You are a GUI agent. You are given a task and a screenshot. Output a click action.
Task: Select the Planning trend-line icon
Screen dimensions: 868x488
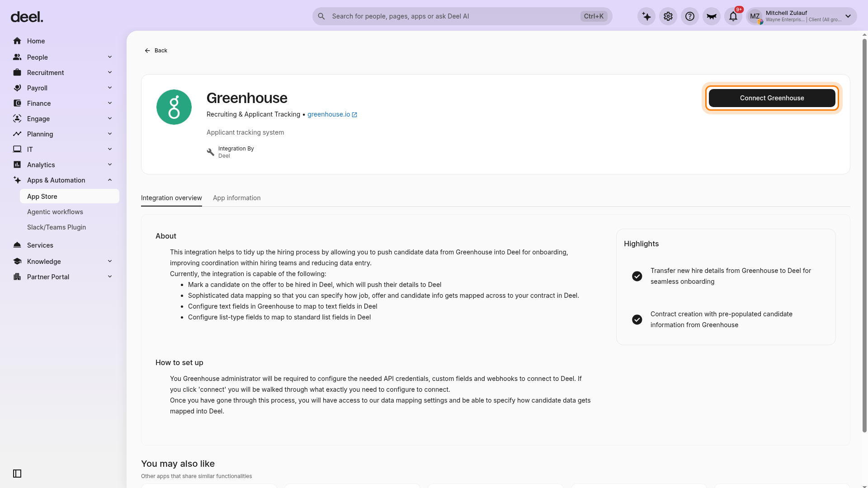point(17,134)
